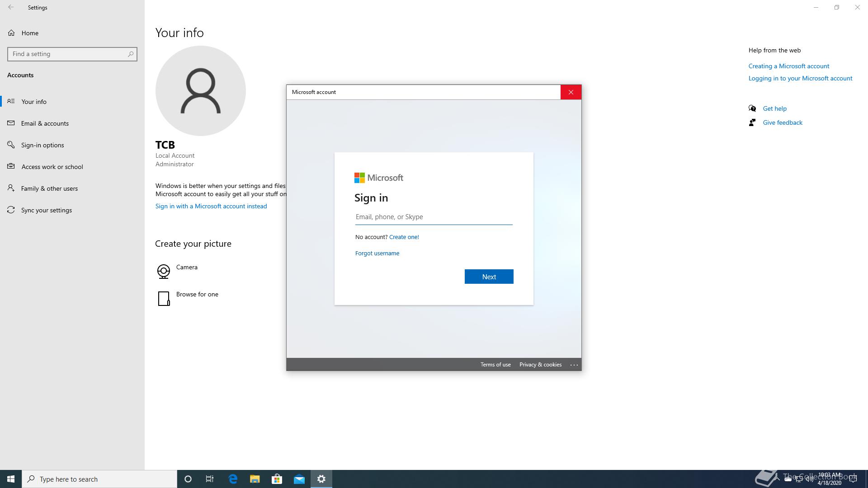Click the Family & other users person icon
868x488 pixels.
[x=11, y=188]
